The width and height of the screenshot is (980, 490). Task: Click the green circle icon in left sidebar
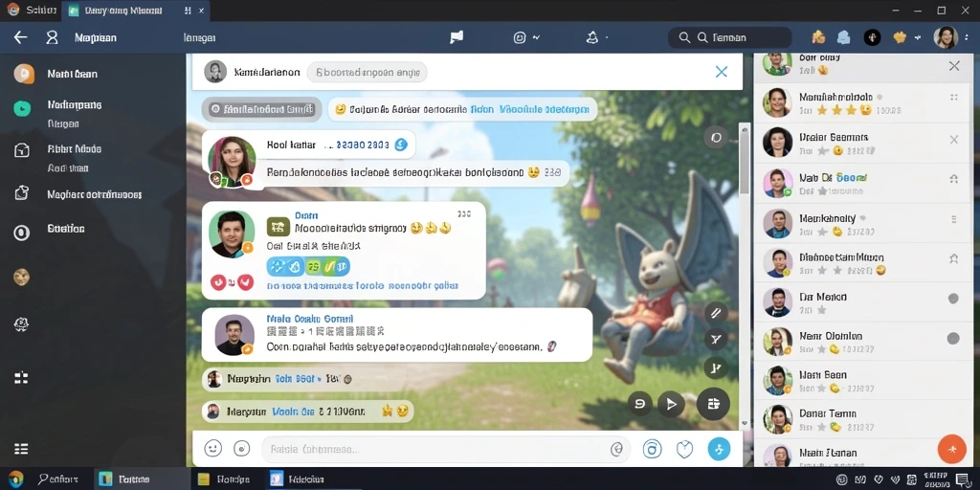tap(22, 108)
